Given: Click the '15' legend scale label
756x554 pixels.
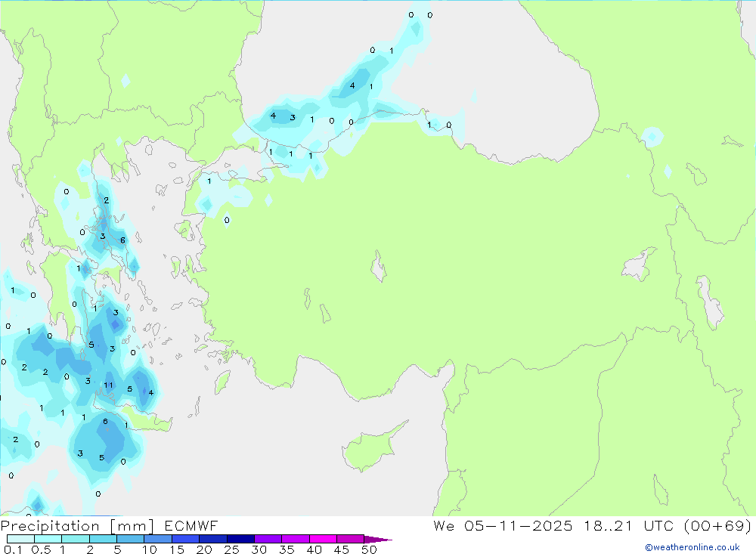Looking at the screenshot, I should tap(177, 549).
